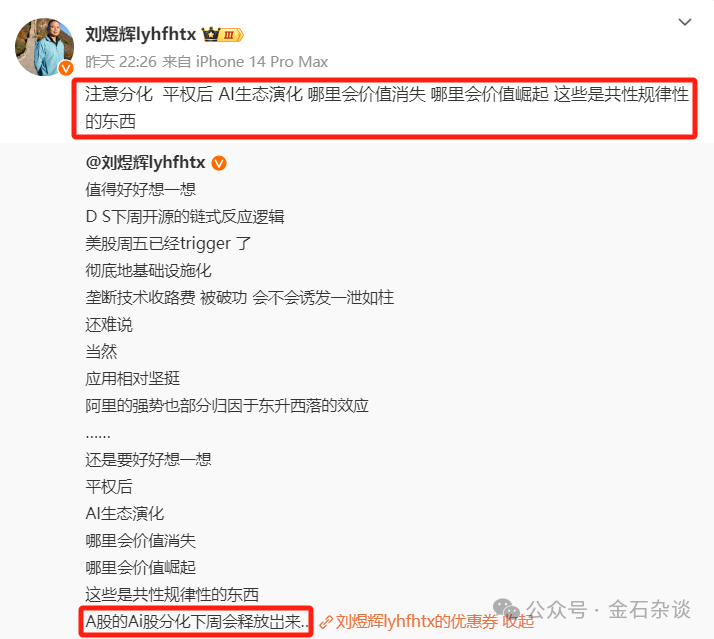This screenshot has width=714, height=639.
Task: Click the iPhone 14 Pro Max source
Action: coord(262,61)
